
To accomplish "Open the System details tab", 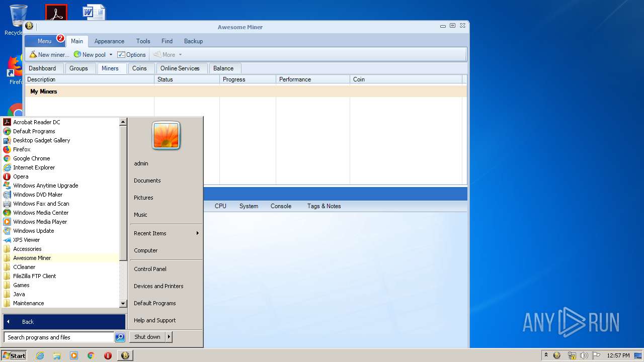I will 249,206.
